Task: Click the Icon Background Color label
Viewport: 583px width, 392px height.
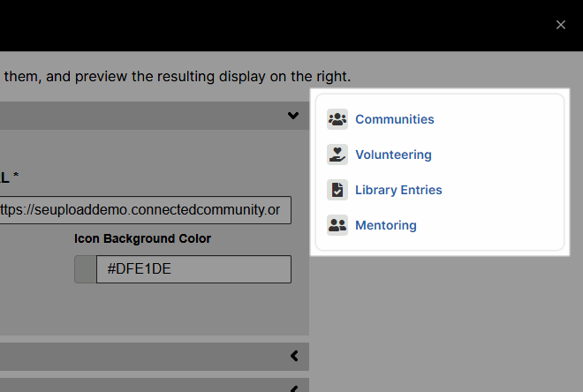Action: [x=142, y=238]
